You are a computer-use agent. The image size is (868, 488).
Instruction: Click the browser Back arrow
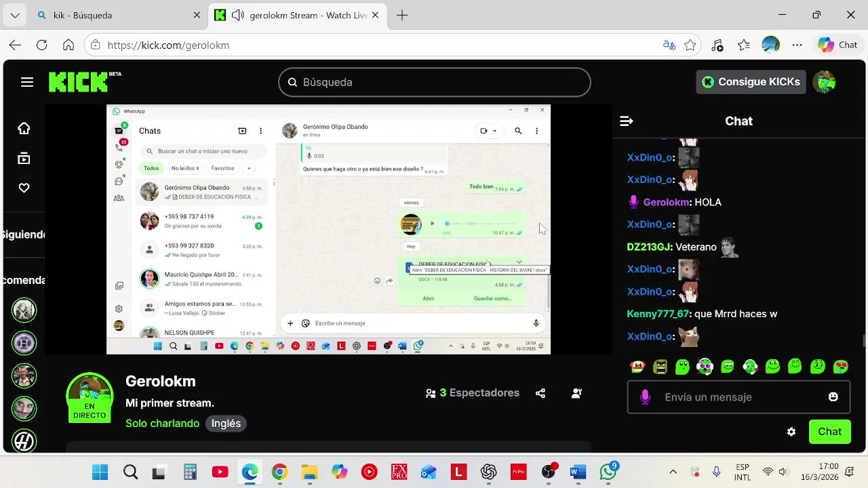[15, 45]
